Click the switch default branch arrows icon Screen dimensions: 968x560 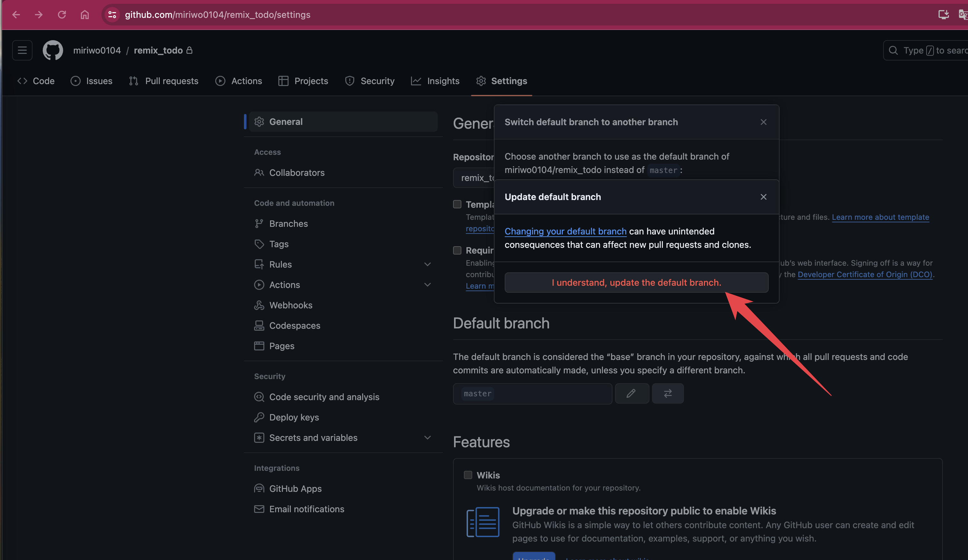(x=668, y=393)
